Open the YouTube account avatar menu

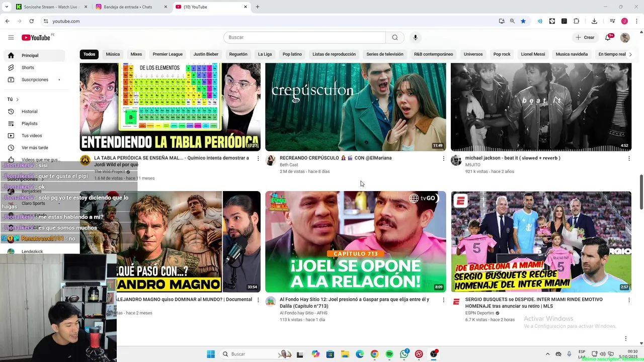625,37
